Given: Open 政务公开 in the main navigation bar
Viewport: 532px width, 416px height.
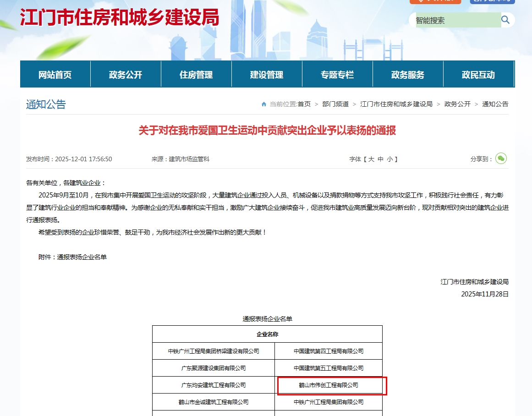Looking at the screenshot, I should [x=126, y=75].
